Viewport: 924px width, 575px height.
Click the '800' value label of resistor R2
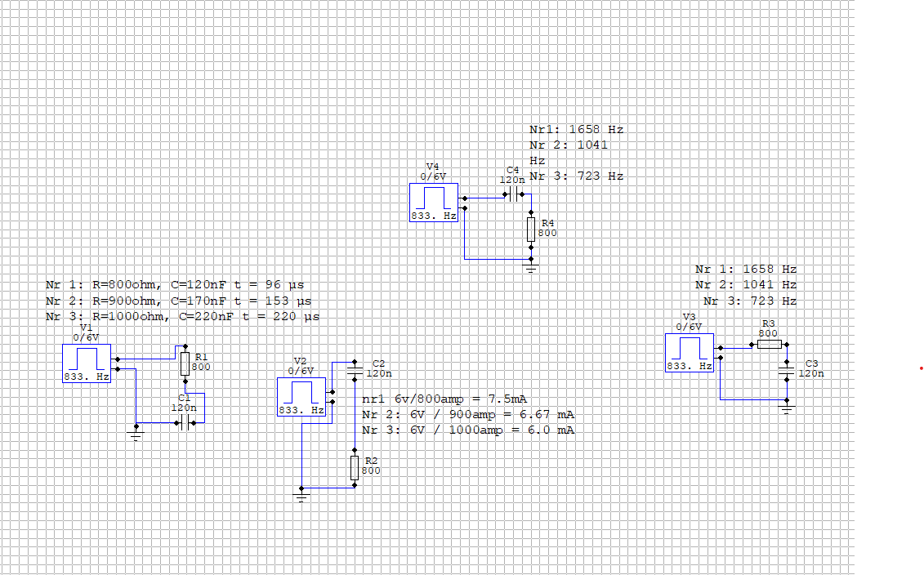pyautogui.click(x=371, y=470)
